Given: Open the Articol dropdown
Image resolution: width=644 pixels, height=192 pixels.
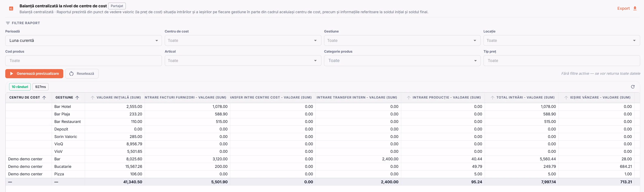Looking at the screenshot, I should point(243,61).
